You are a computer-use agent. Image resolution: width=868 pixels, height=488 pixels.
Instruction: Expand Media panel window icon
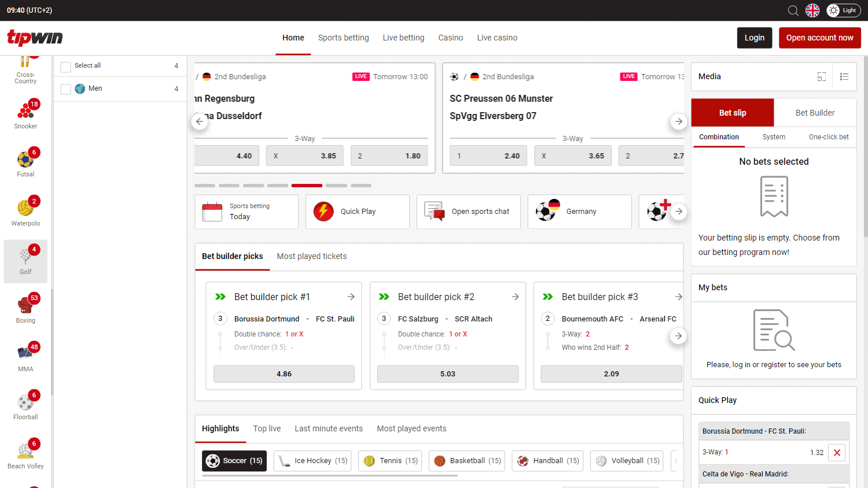click(821, 76)
